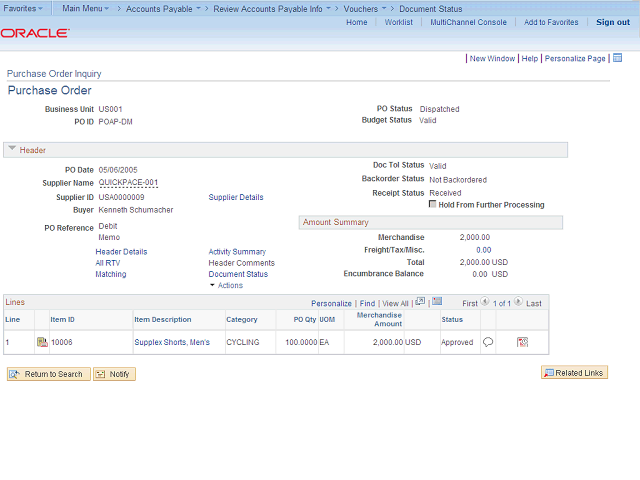This screenshot has width=640, height=480.
Task: Click PO ID value POAP-DM
Action: tap(116, 122)
